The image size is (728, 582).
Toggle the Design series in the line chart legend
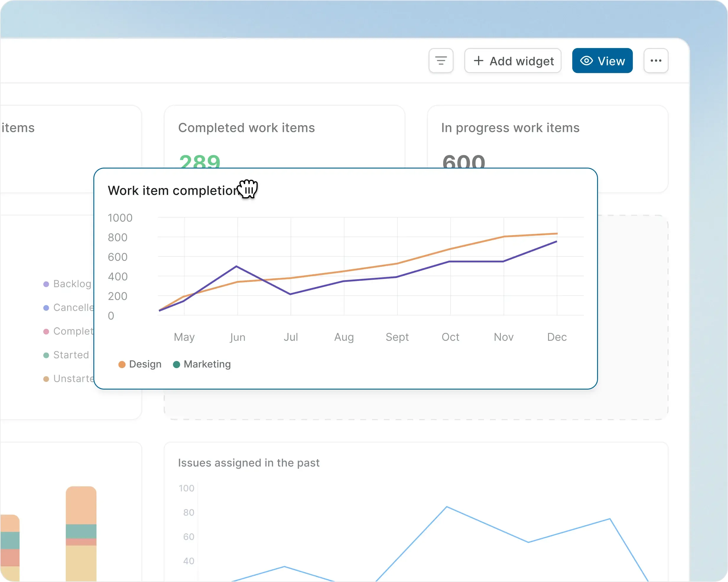point(139,364)
